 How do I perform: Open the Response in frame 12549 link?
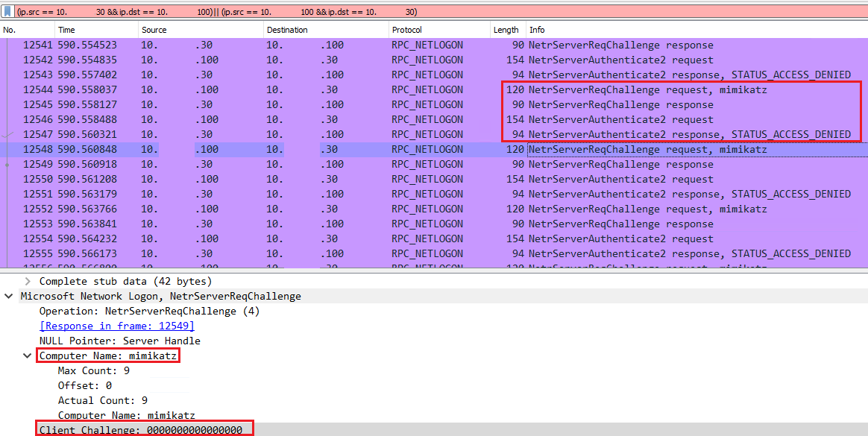117,326
